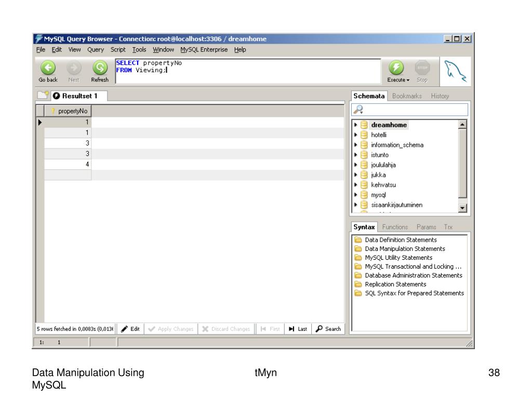
Task: Open the File menu
Action: click(x=41, y=49)
